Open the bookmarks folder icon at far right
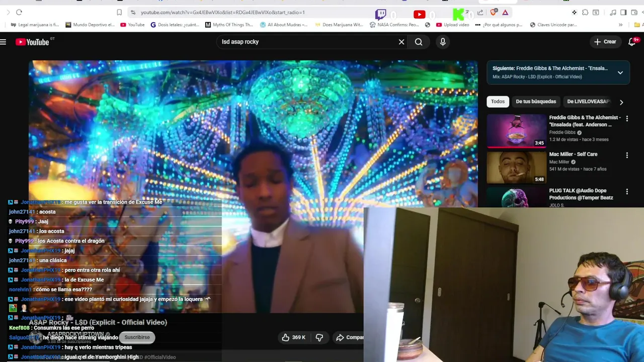Image resolution: width=644 pixels, height=362 pixels. coord(638,25)
